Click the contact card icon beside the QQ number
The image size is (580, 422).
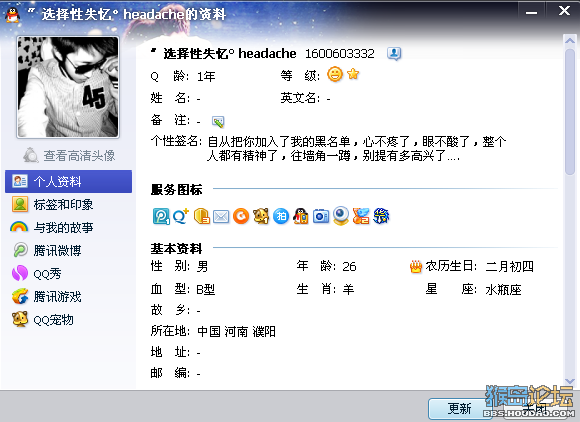pos(394,54)
